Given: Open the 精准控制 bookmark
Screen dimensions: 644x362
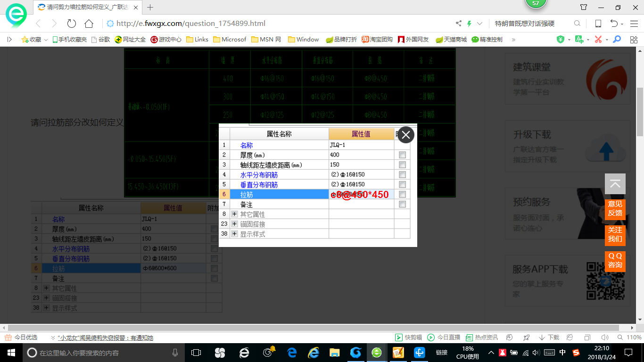Looking at the screenshot, I should coord(487,40).
